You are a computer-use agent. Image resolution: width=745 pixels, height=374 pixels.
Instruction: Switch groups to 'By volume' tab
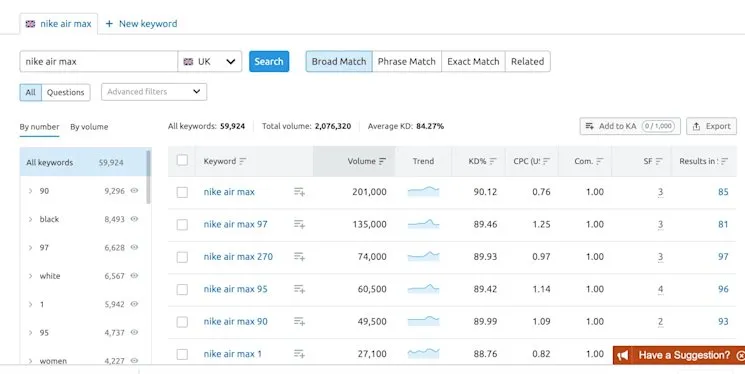(x=89, y=127)
